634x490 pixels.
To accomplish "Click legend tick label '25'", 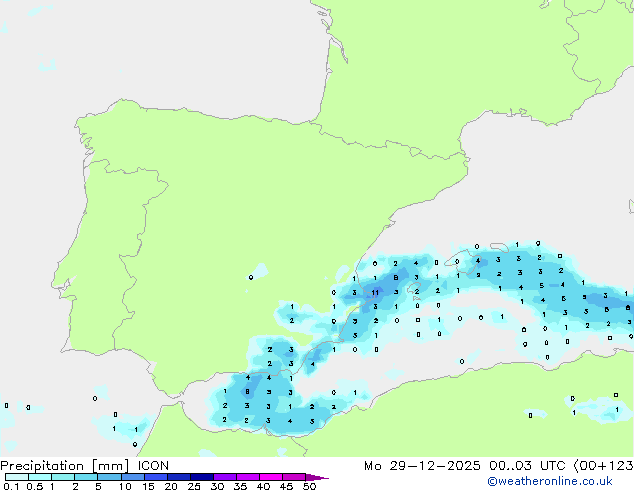I will point(194,486).
